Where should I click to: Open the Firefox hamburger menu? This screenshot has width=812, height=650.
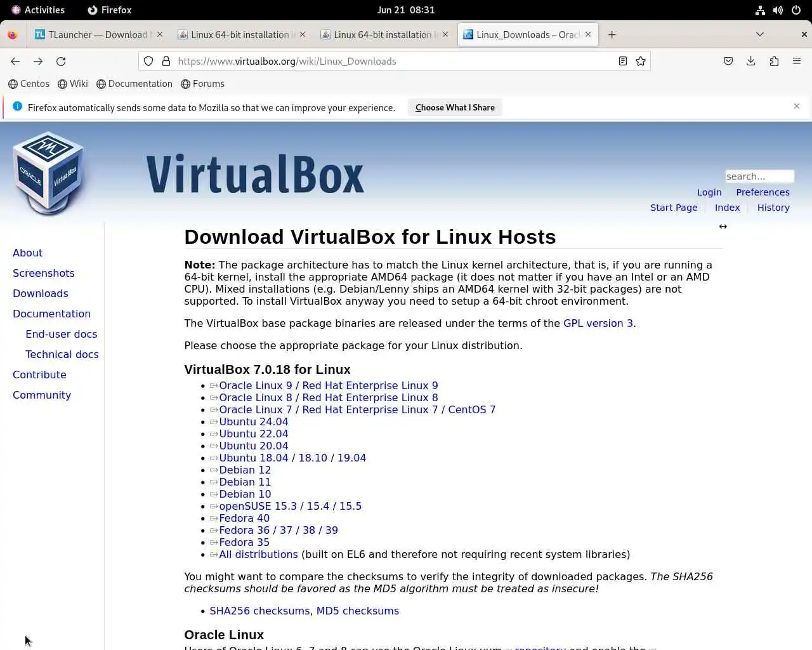click(x=797, y=61)
